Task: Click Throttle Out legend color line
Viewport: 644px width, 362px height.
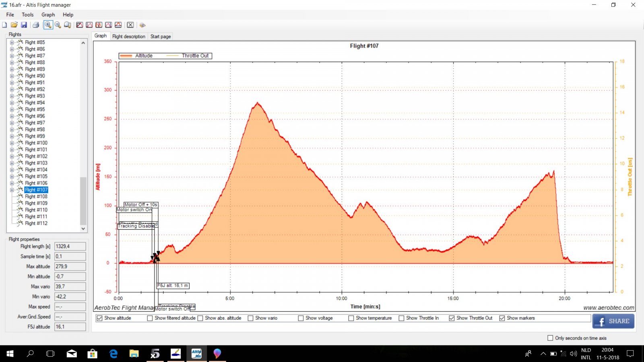Action: pyautogui.click(x=172, y=56)
